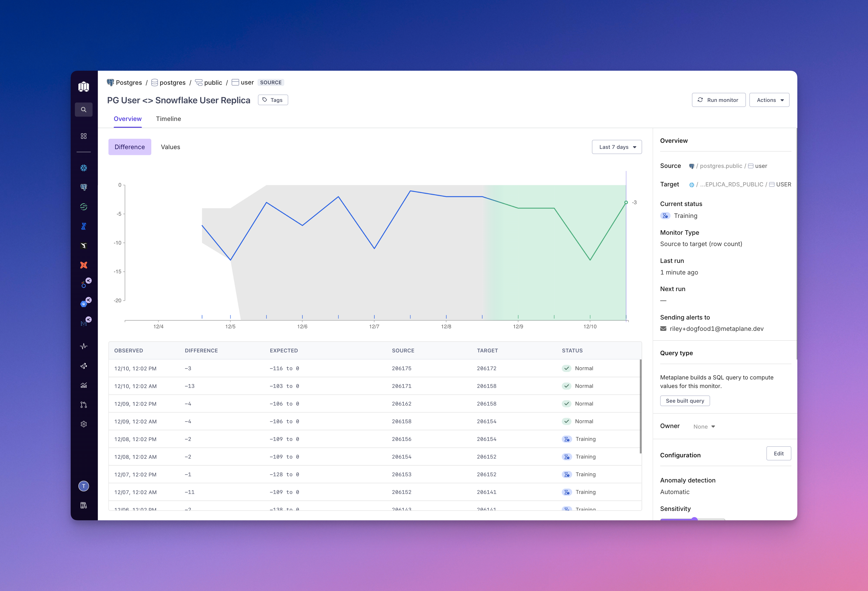This screenshot has width=868, height=591.
Task: Click the Postgres breadcrumb icon
Action: tap(110, 83)
